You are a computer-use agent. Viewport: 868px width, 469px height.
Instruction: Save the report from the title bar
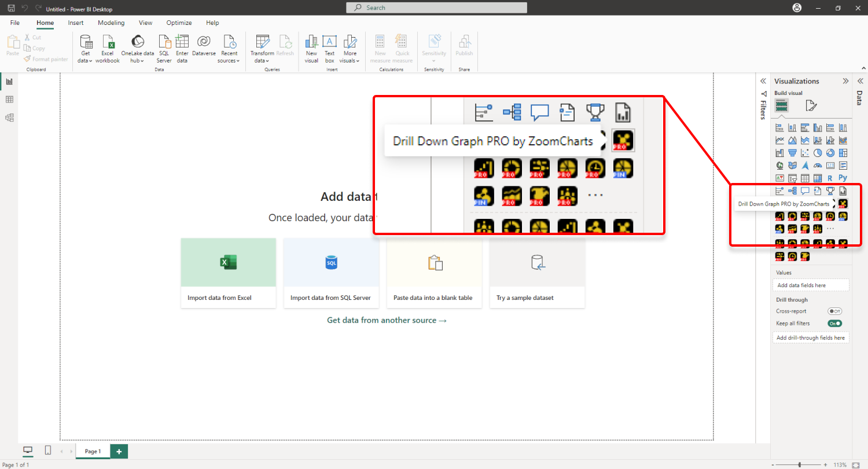point(11,9)
